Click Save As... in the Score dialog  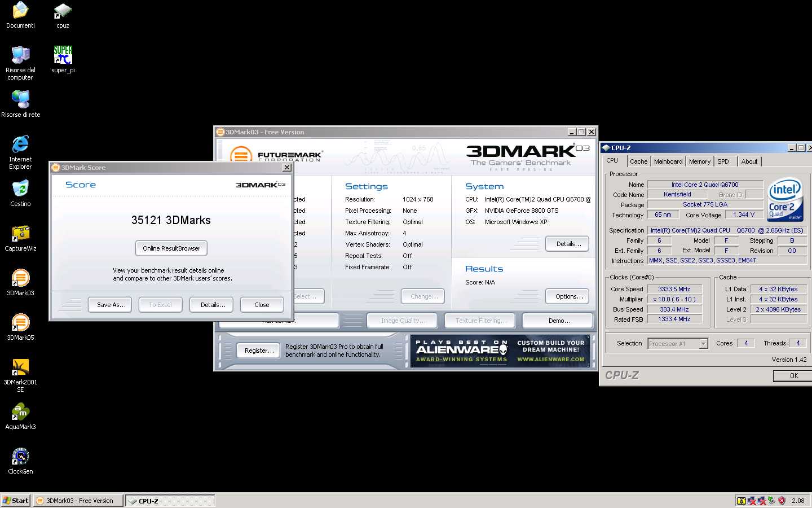click(x=111, y=305)
